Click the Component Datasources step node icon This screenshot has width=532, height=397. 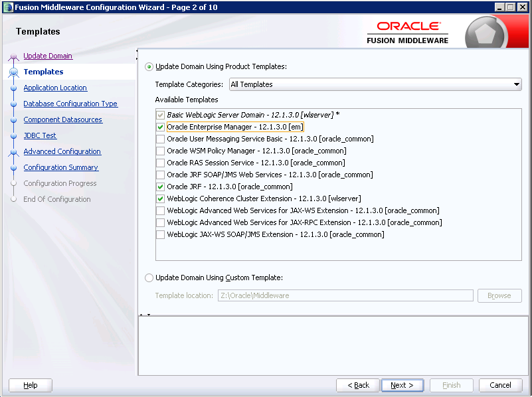[13, 120]
